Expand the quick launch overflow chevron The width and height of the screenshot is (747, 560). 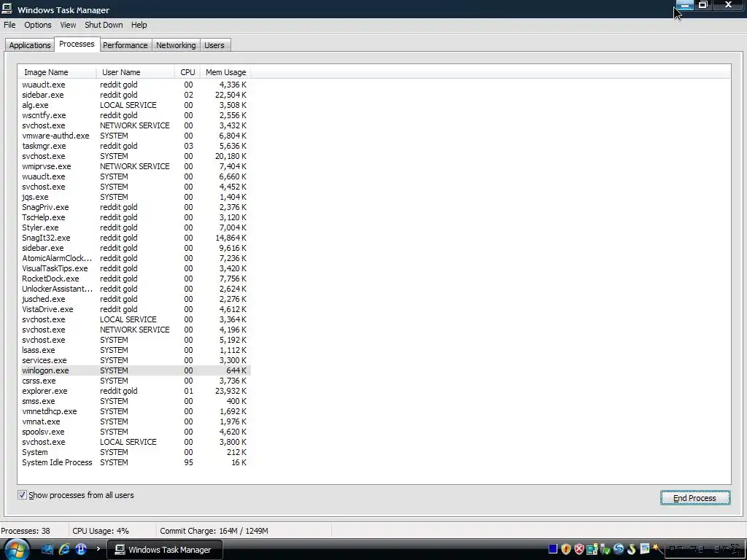98,549
